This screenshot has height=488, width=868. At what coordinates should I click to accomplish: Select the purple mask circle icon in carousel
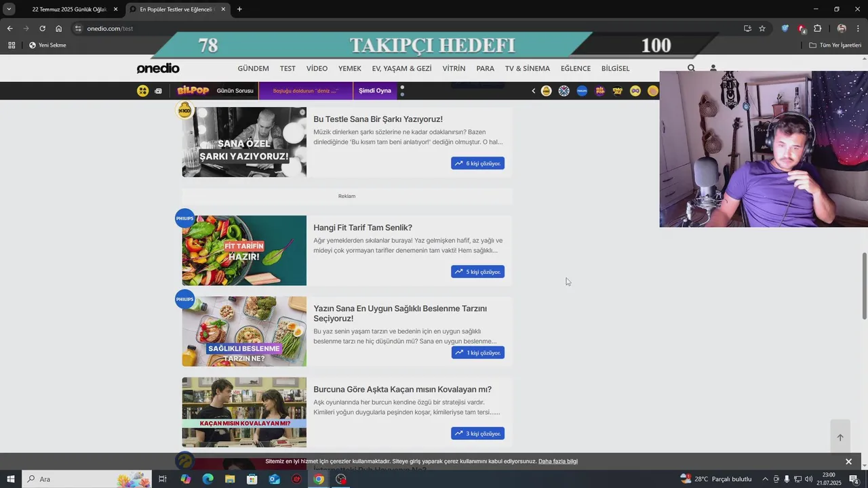point(635,91)
